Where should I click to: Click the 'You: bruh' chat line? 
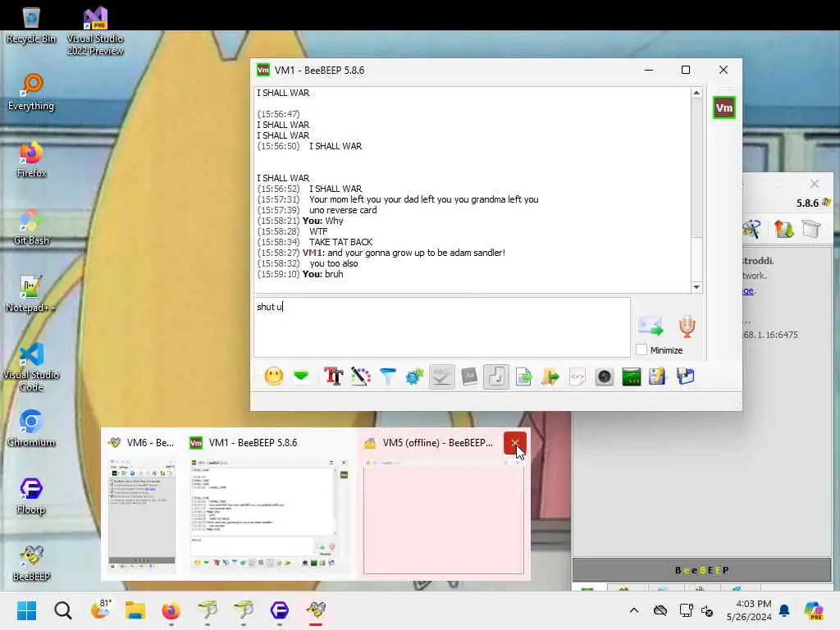pos(322,274)
